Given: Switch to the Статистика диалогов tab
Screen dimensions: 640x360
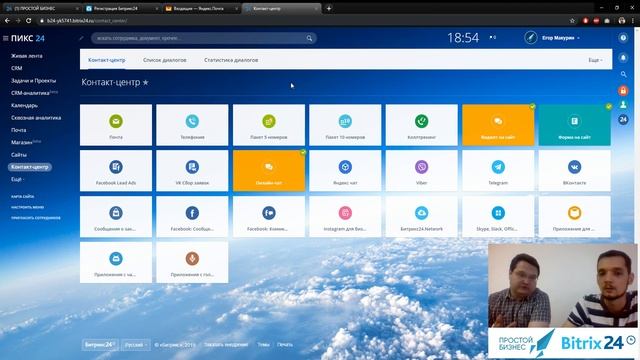Looking at the screenshot, I should point(231,60).
